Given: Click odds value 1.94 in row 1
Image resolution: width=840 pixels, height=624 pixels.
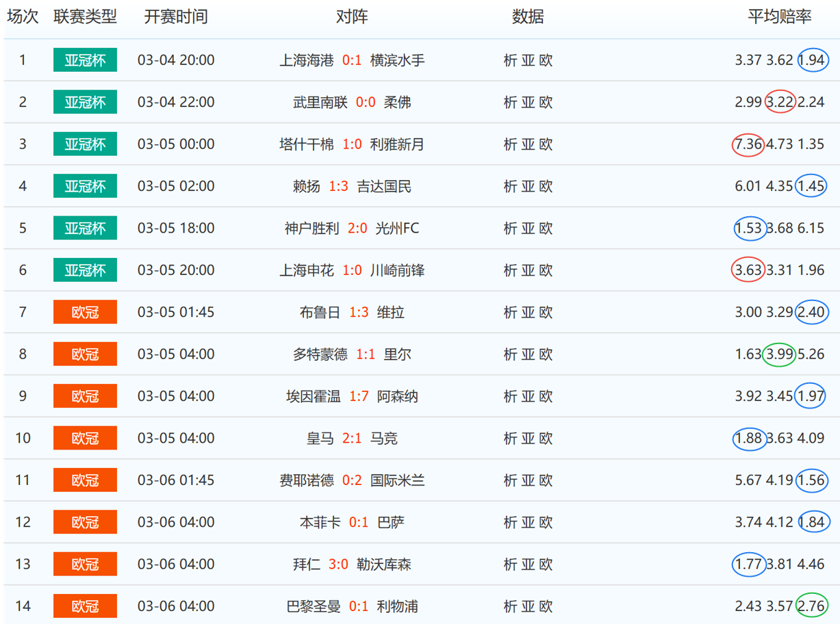Looking at the screenshot, I should (x=812, y=60).
